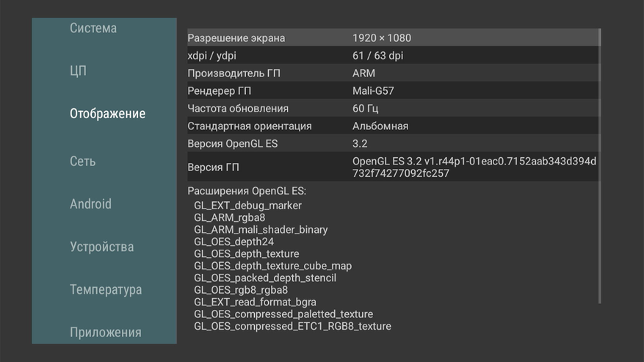The height and width of the screenshot is (362, 644).
Task: Go to the Сеть section
Action: pyautogui.click(x=82, y=162)
